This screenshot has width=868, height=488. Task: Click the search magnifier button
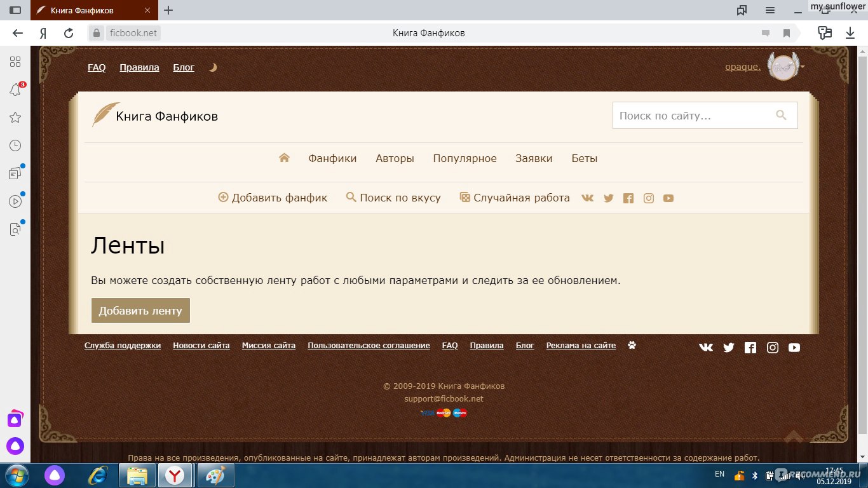[x=781, y=116]
